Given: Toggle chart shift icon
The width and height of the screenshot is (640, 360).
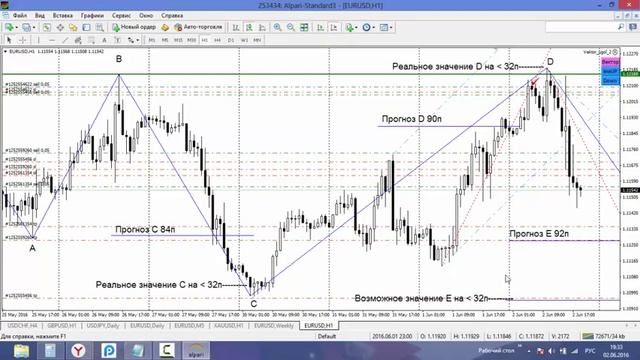Looking at the screenshot, I should point(334,27).
